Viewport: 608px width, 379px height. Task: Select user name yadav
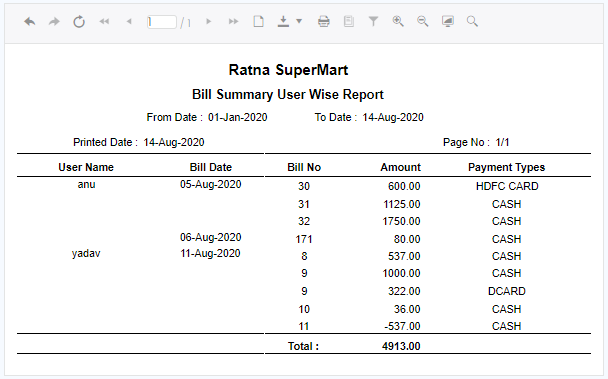point(86,254)
